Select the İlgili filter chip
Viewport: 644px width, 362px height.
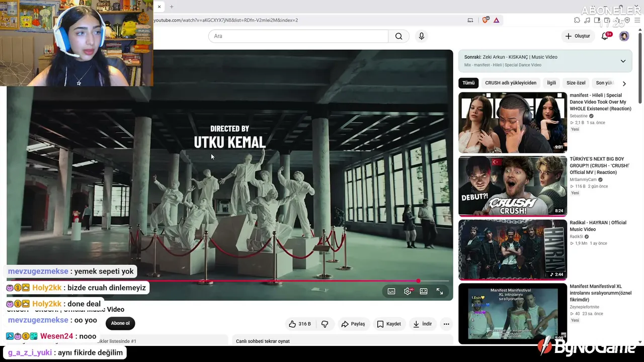(x=551, y=83)
